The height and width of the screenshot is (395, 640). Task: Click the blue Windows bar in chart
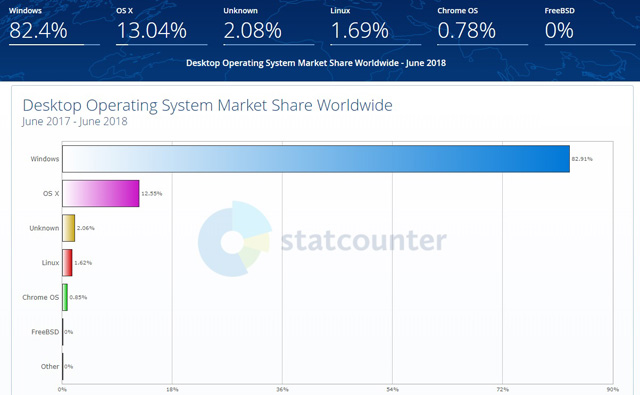click(x=316, y=159)
